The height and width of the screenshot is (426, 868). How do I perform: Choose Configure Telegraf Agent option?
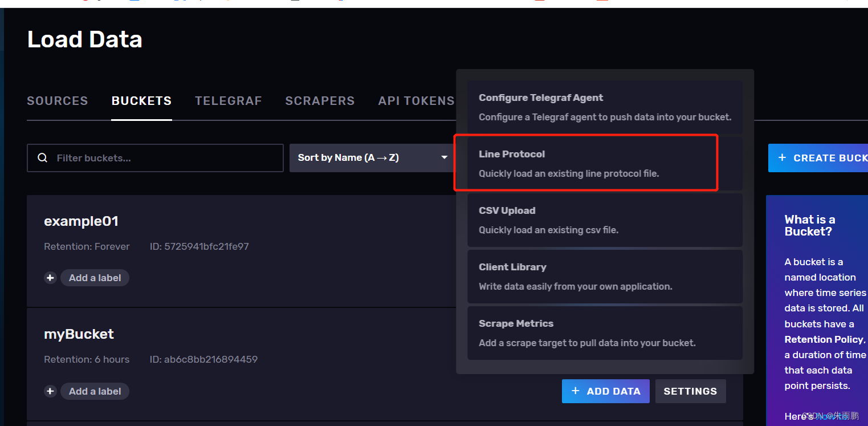(x=605, y=107)
